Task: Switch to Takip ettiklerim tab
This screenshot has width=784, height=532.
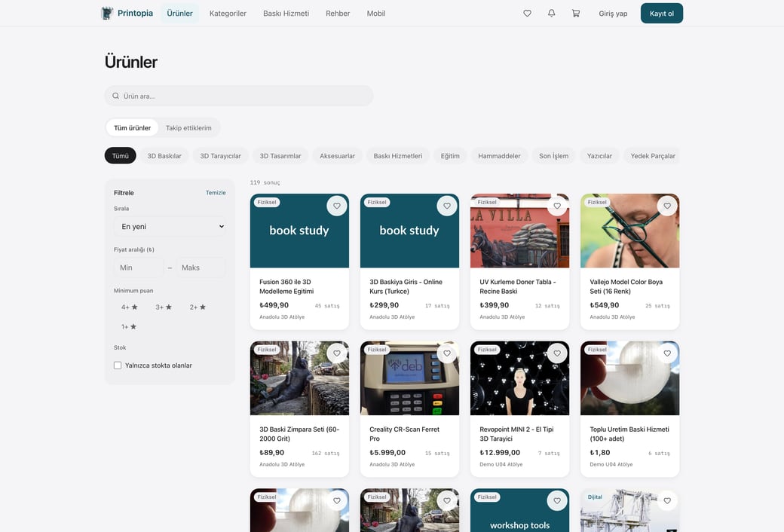Action: [188, 128]
